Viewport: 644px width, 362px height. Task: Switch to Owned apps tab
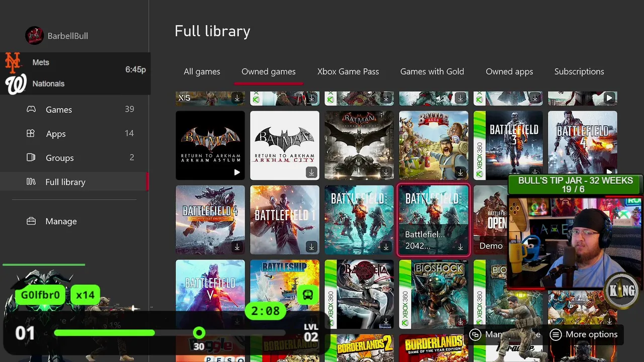coord(509,71)
